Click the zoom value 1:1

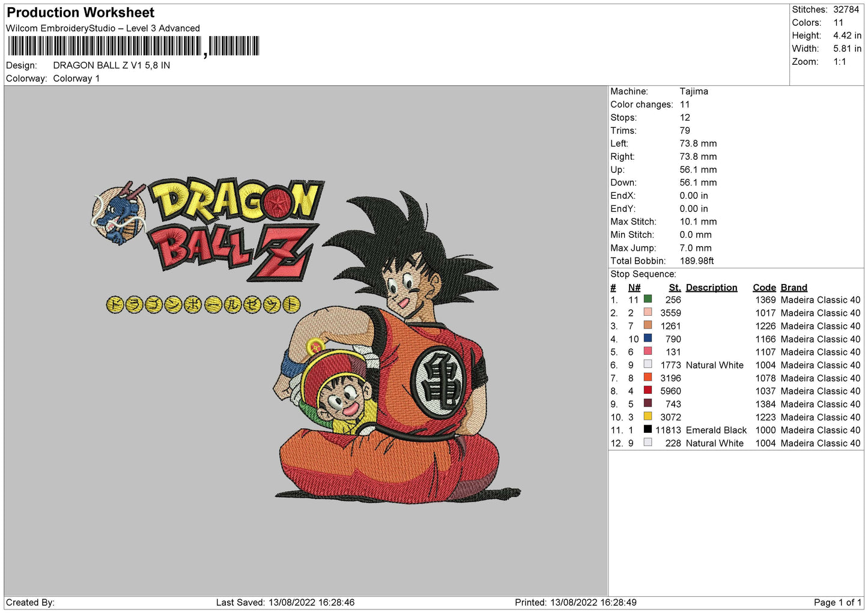[839, 62]
